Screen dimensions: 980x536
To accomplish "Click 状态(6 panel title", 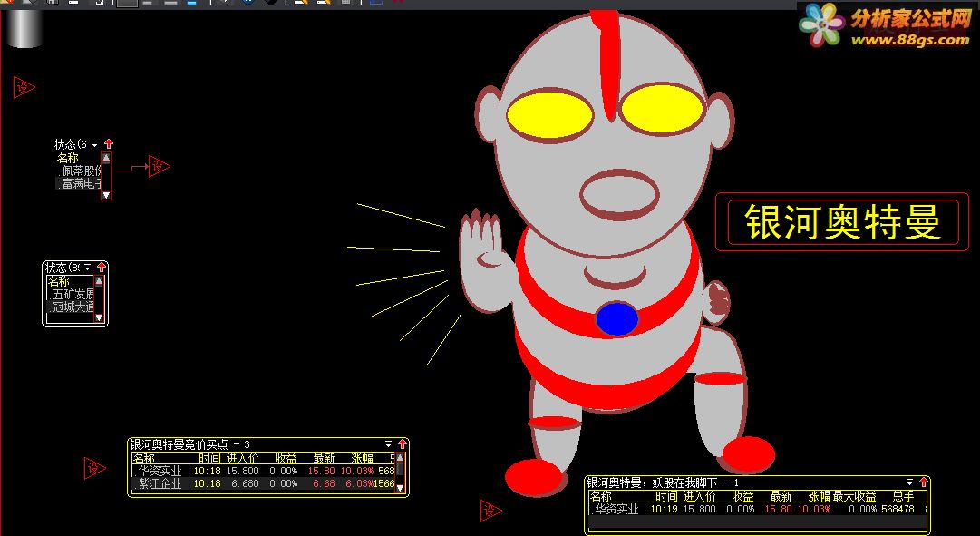I will 70,144.
